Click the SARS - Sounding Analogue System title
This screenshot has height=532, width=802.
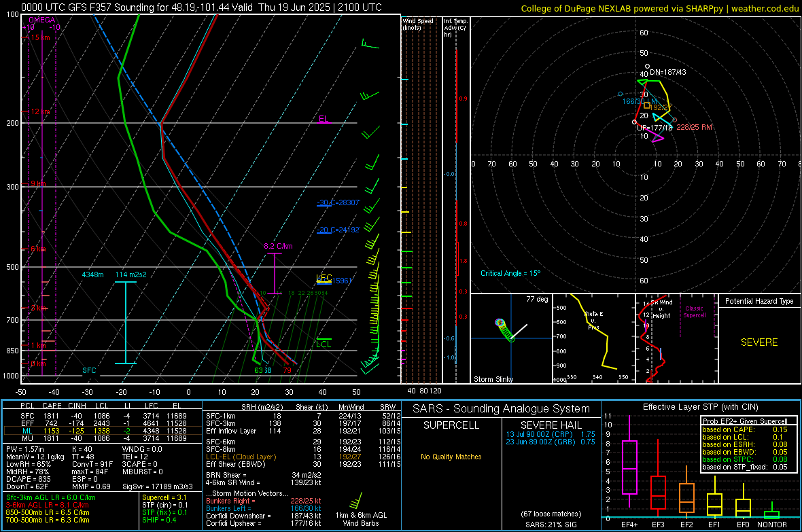pyautogui.click(x=502, y=409)
